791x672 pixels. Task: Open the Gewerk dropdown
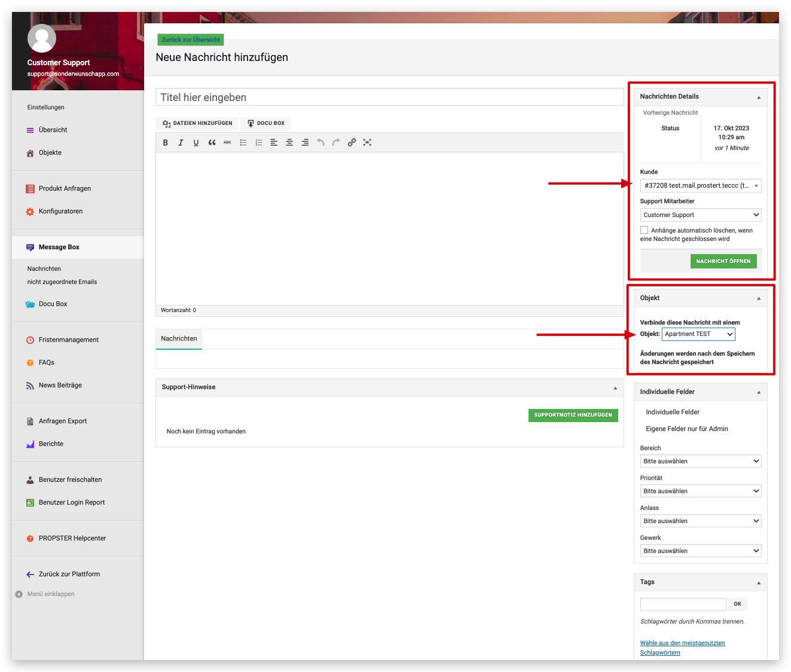tap(701, 551)
